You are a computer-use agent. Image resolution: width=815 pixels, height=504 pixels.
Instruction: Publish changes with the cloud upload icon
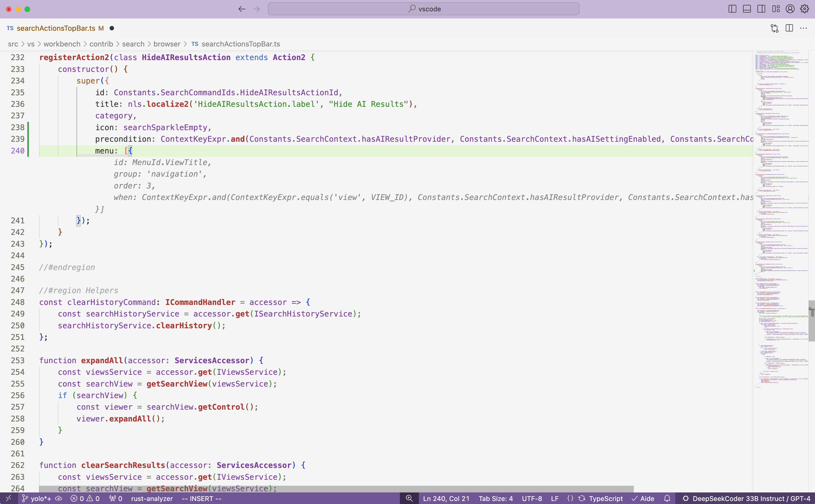[x=59, y=498]
